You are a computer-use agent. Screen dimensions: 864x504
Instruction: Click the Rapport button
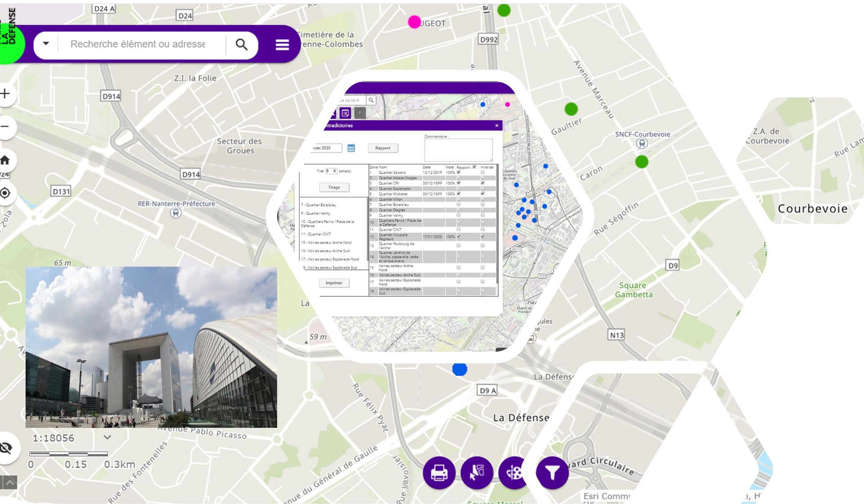pyautogui.click(x=382, y=148)
